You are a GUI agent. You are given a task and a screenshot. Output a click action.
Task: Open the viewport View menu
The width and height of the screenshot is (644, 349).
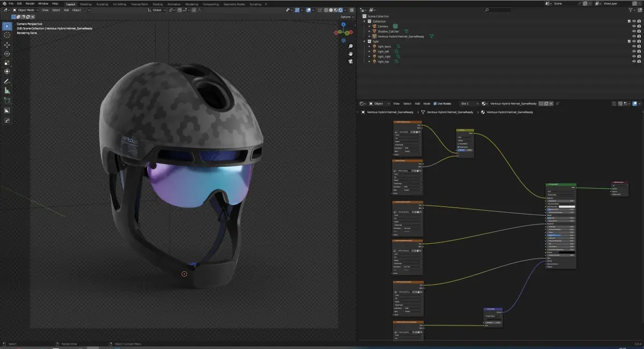click(x=45, y=10)
